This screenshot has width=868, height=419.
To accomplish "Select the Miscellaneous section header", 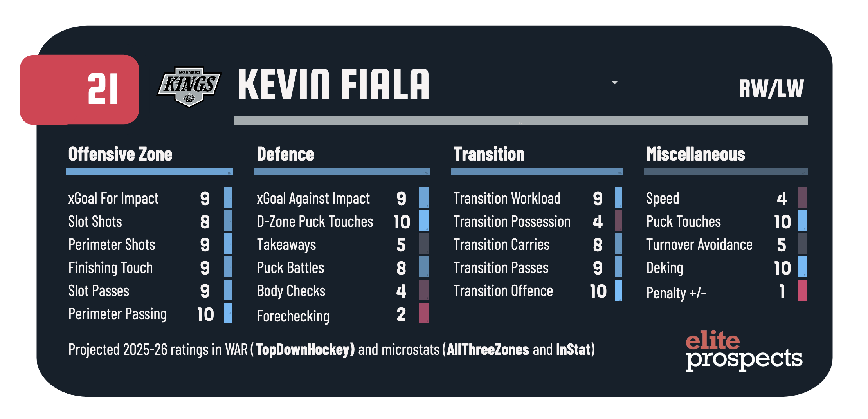I will pos(695,154).
